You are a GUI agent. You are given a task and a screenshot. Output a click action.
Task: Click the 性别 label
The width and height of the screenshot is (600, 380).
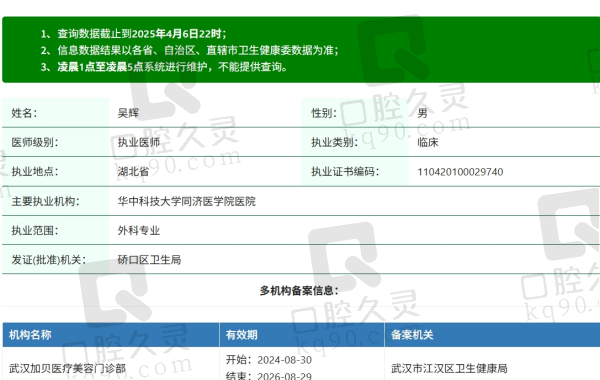tap(324, 113)
